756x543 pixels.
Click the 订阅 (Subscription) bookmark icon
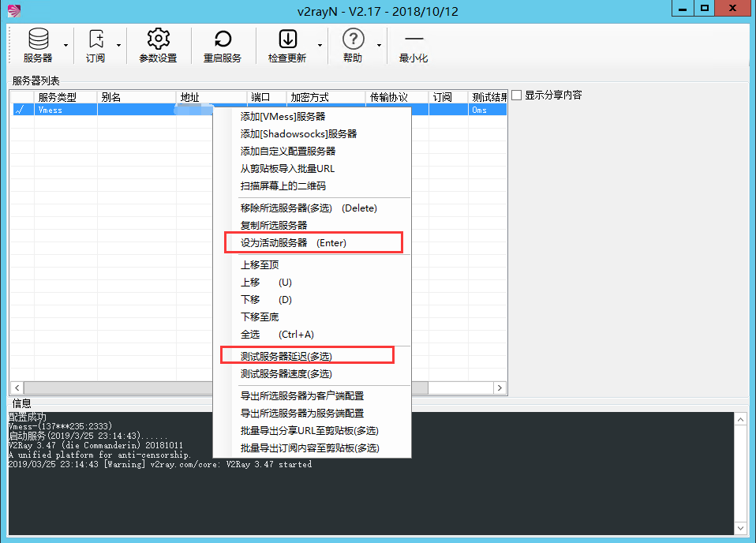(95, 39)
